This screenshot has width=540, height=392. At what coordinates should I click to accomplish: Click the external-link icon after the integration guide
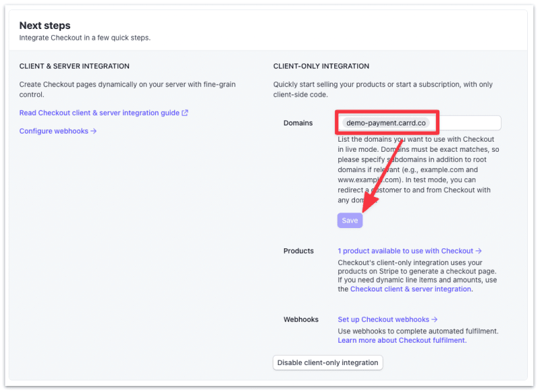pos(185,113)
